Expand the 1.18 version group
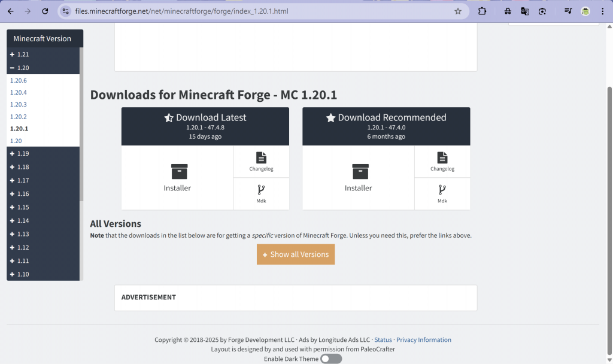Viewport: 613px width, 364px height. [x=43, y=167]
